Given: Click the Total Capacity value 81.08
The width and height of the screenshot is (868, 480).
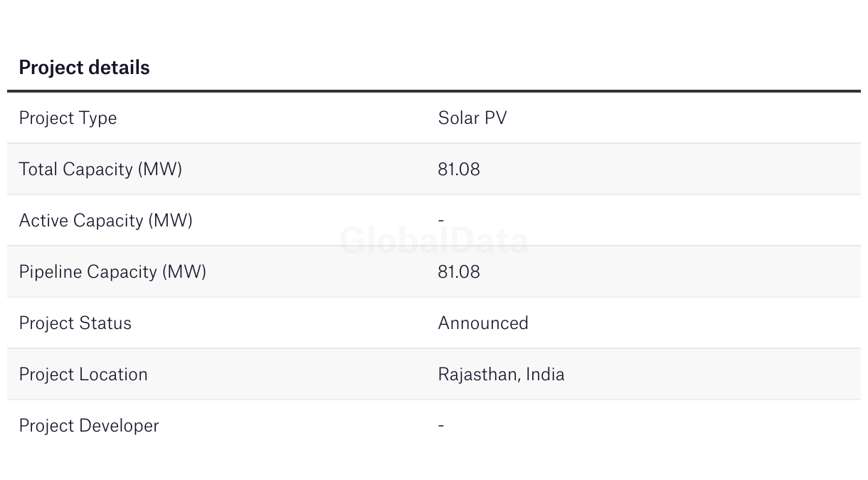Looking at the screenshot, I should tap(459, 169).
